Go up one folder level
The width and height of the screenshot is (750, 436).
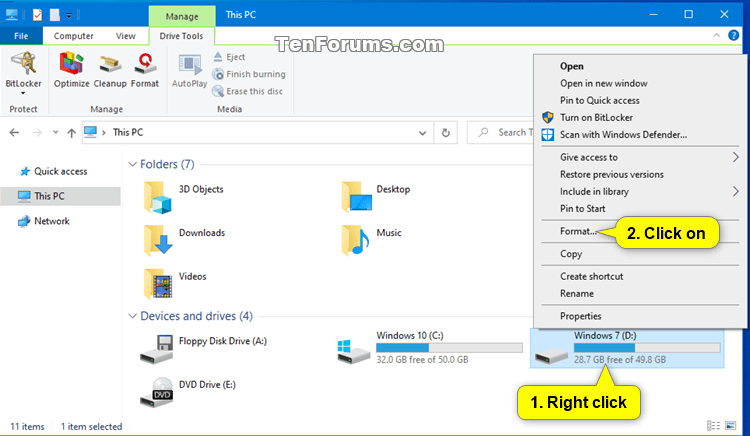pyautogui.click(x=71, y=132)
